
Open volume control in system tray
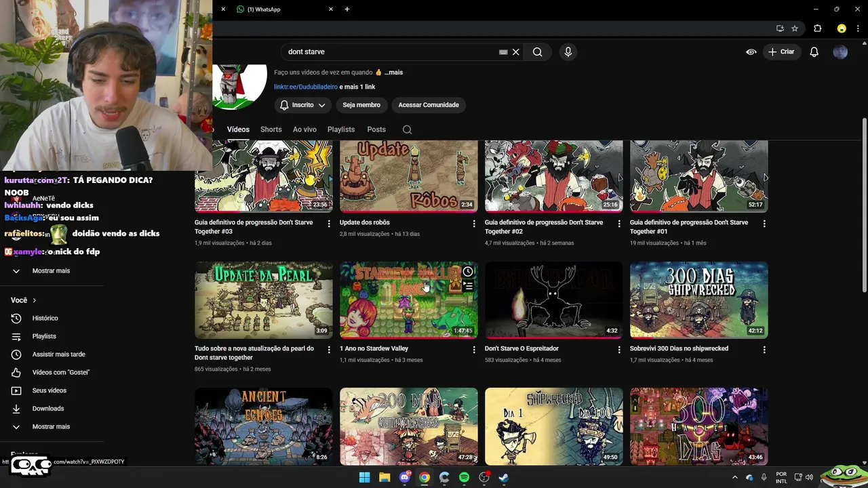tap(810, 477)
